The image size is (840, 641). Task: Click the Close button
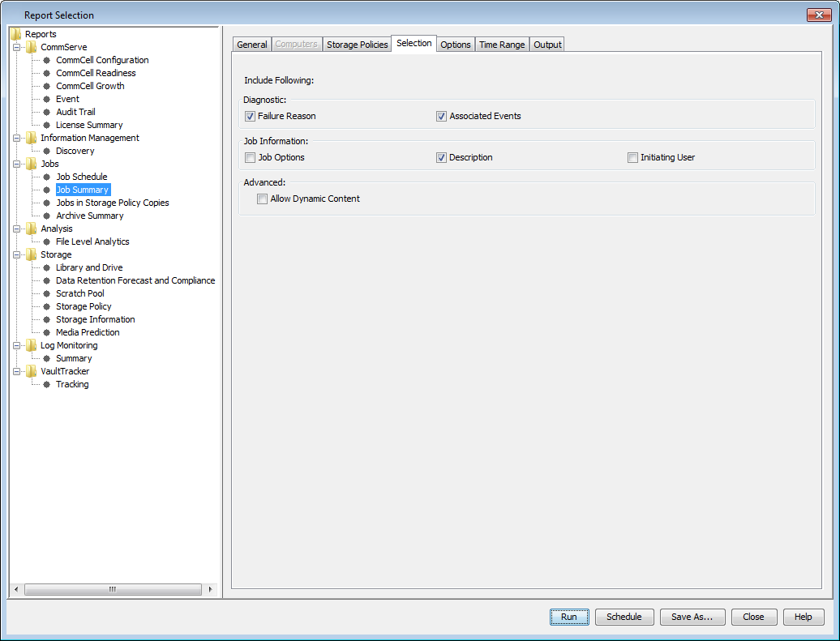pyautogui.click(x=753, y=617)
